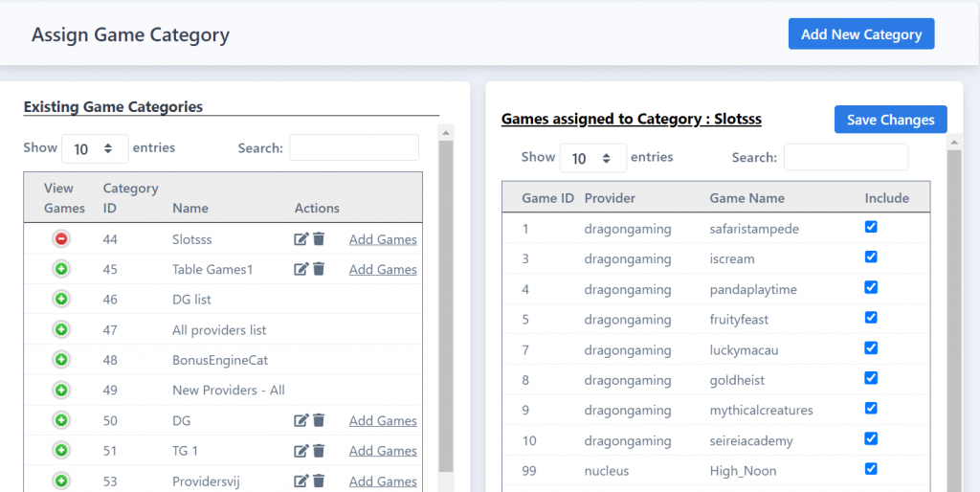The width and height of the screenshot is (980, 492).
Task: Click the edit icon for Table Games1
Action: (x=301, y=270)
